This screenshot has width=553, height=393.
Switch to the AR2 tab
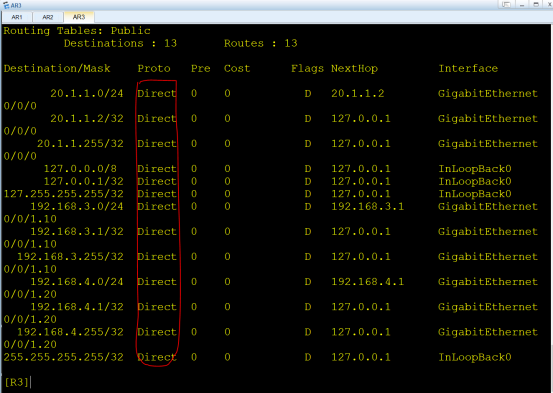click(48, 17)
